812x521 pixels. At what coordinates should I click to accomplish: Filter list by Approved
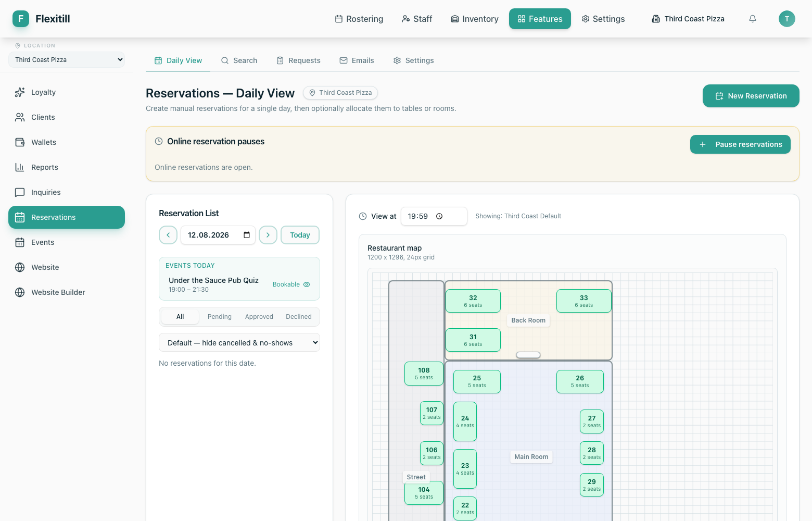pos(259,317)
